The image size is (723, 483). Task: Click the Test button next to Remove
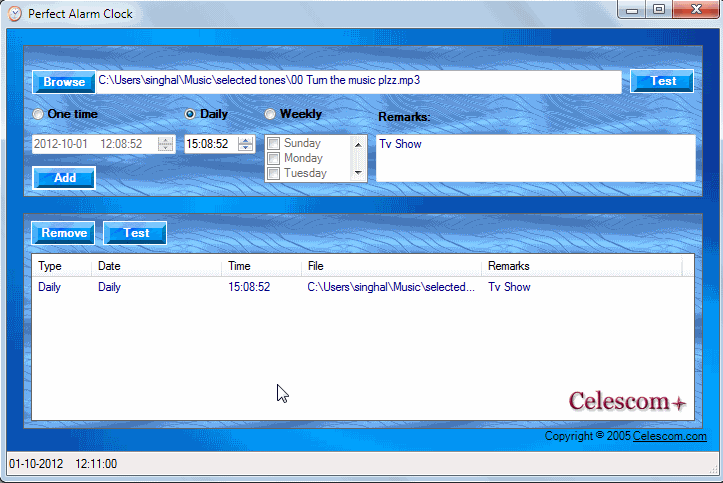point(135,233)
